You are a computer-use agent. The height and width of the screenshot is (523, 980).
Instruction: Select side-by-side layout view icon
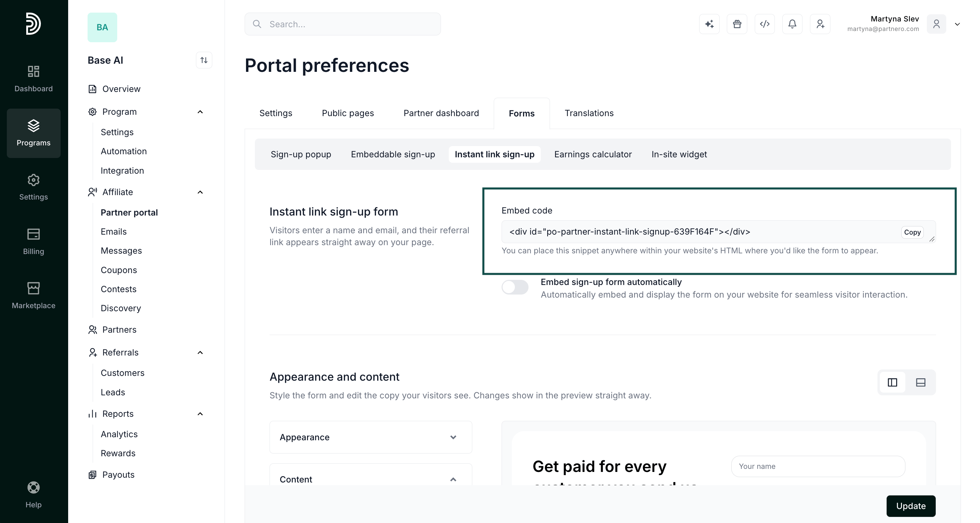click(x=892, y=382)
